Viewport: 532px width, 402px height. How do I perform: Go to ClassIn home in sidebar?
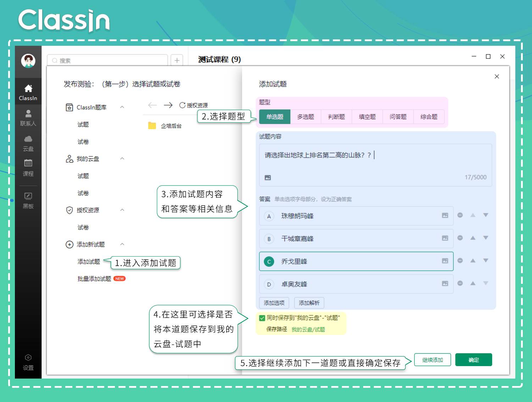pyautogui.click(x=28, y=93)
